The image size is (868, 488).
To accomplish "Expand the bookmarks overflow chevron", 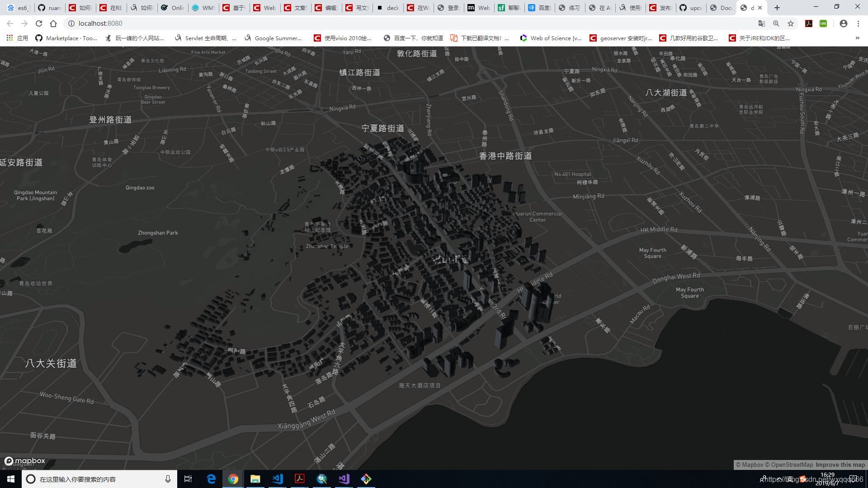I will pos(857,38).
